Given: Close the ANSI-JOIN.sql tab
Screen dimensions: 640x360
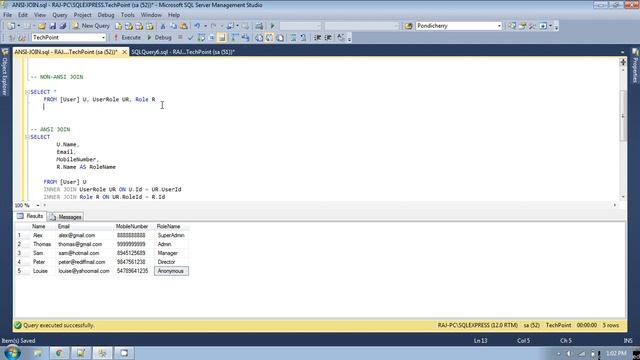Looking at the screenshot, I should (124, 52).
